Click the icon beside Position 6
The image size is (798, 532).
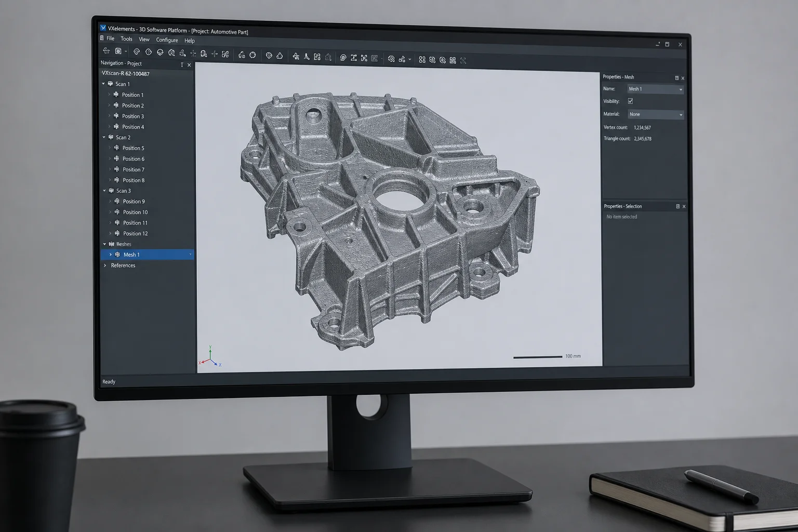coord(116,158)
